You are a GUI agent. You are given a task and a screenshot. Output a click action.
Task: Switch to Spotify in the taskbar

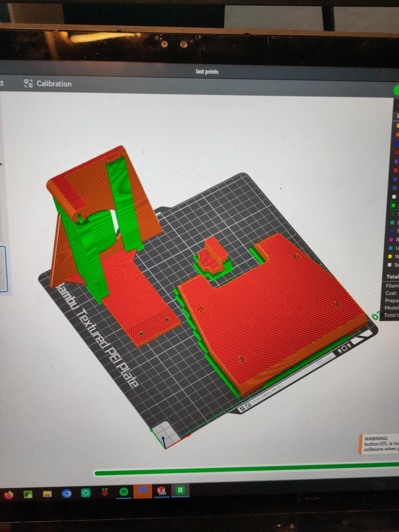click(x=124, y=492)
